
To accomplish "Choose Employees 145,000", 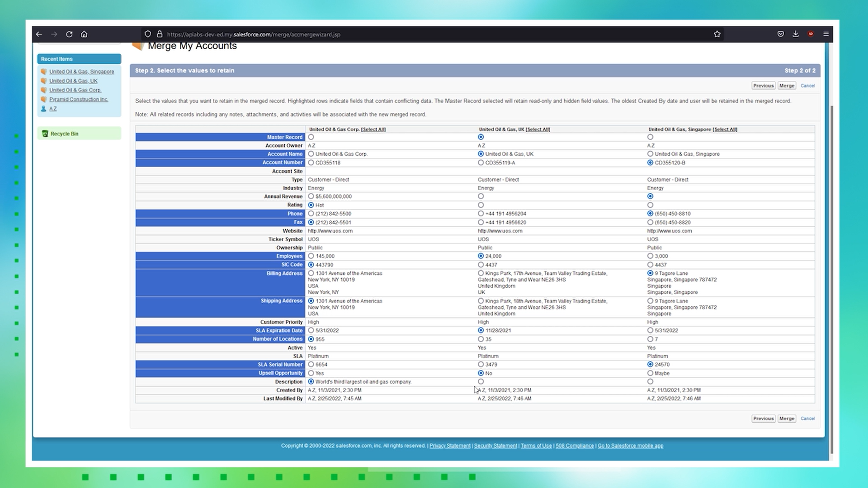I will point(311,256).
